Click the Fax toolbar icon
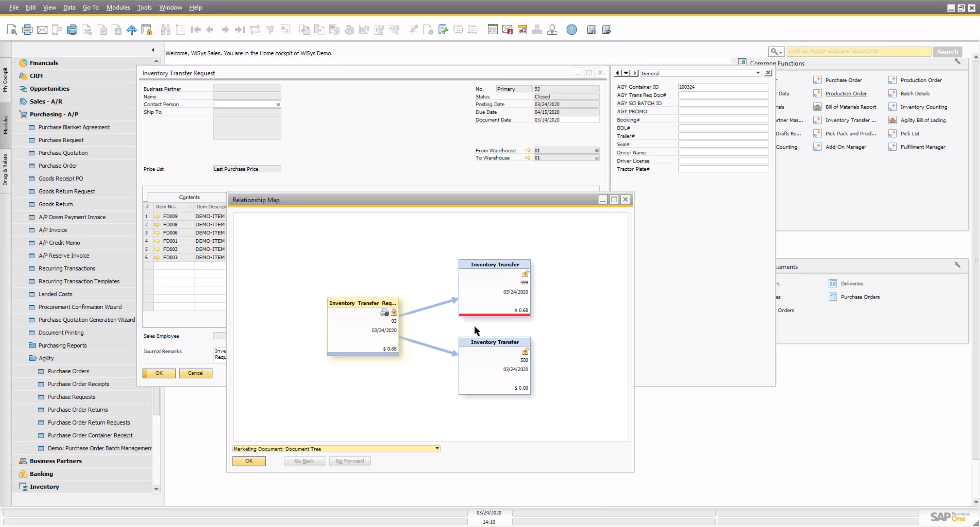This screenshot has height=527, width=980. click(x=72, y=30)
